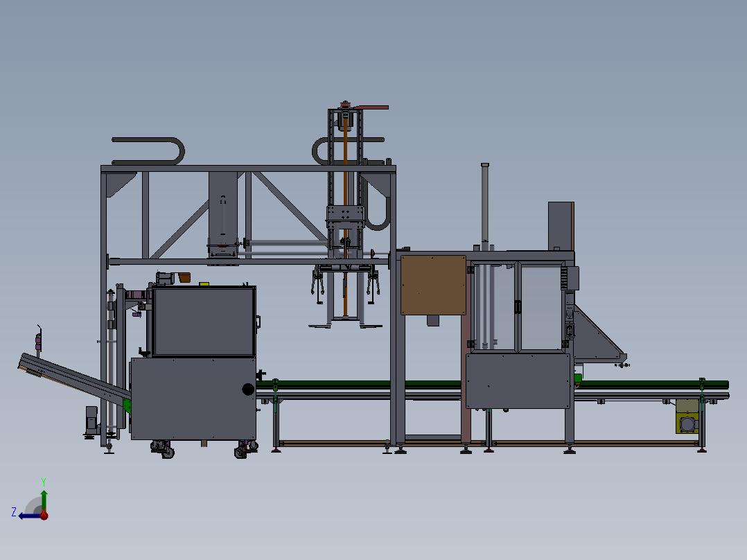Select the lower grey panel of the right enclosure
747x560 pixels.
[518, 380]
